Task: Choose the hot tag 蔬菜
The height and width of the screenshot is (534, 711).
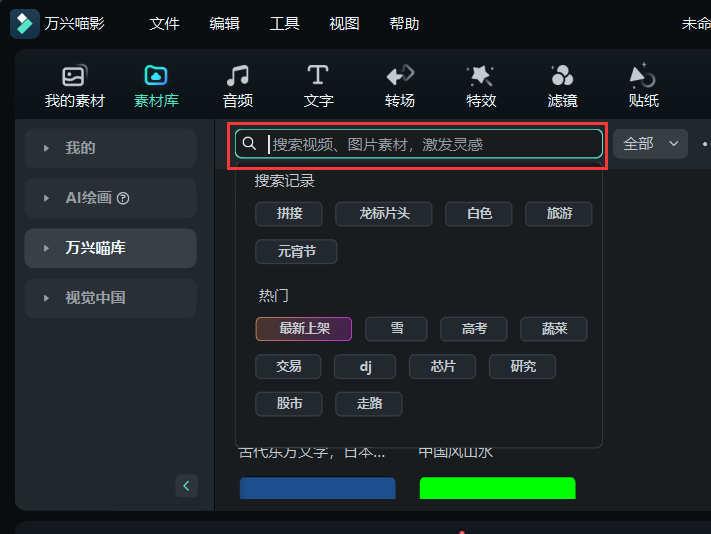Action: [554, 329]
